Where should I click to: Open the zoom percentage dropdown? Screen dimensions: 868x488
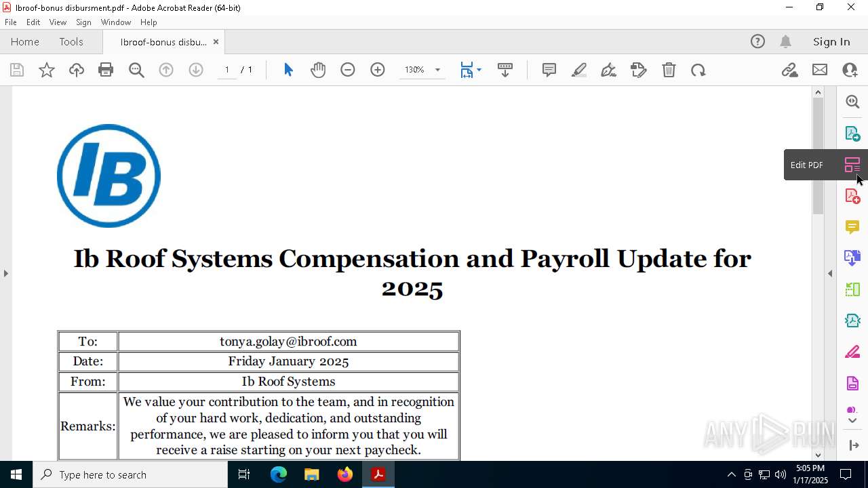437,70
